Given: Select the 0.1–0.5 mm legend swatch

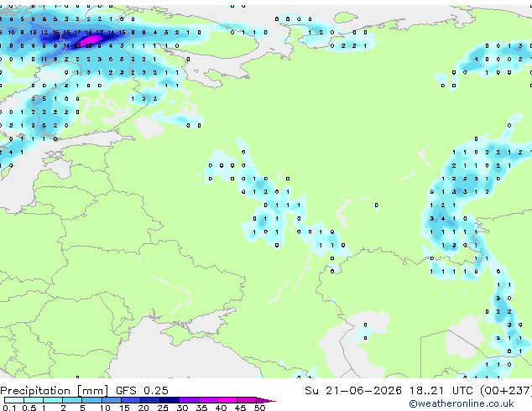Looking at the screenshot, I should click(x=14, y=400).
